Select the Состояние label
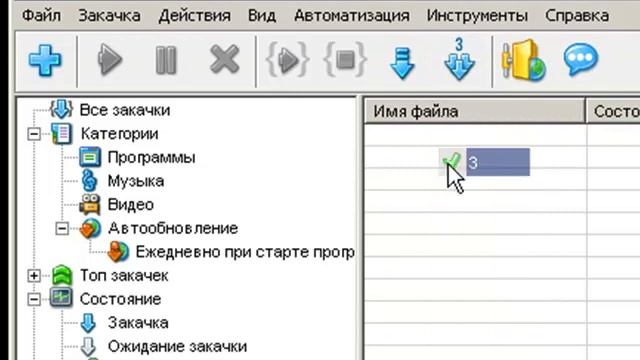The image size is (640, 360). click(x=120, y=299)
